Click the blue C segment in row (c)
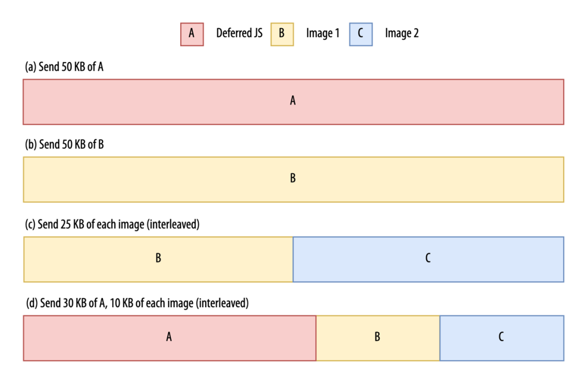 428,259
